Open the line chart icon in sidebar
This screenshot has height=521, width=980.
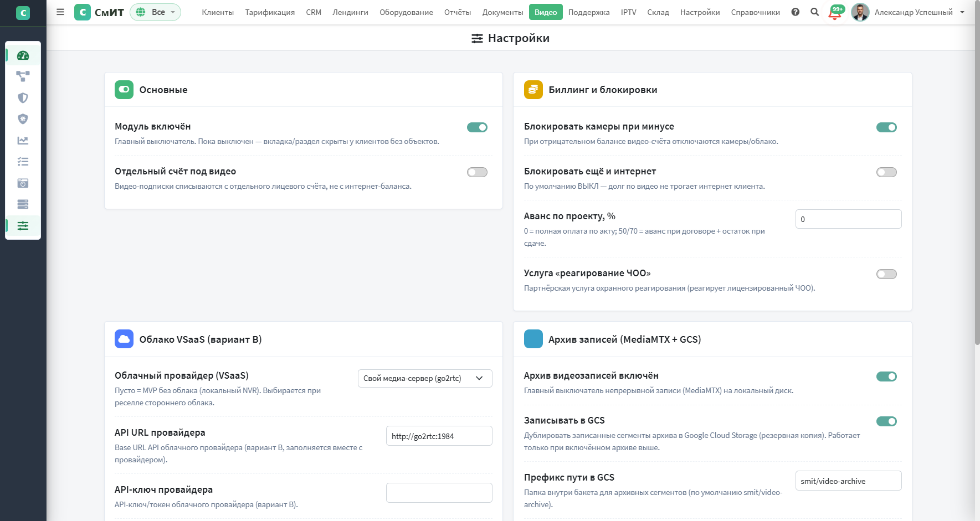(23, 141)
